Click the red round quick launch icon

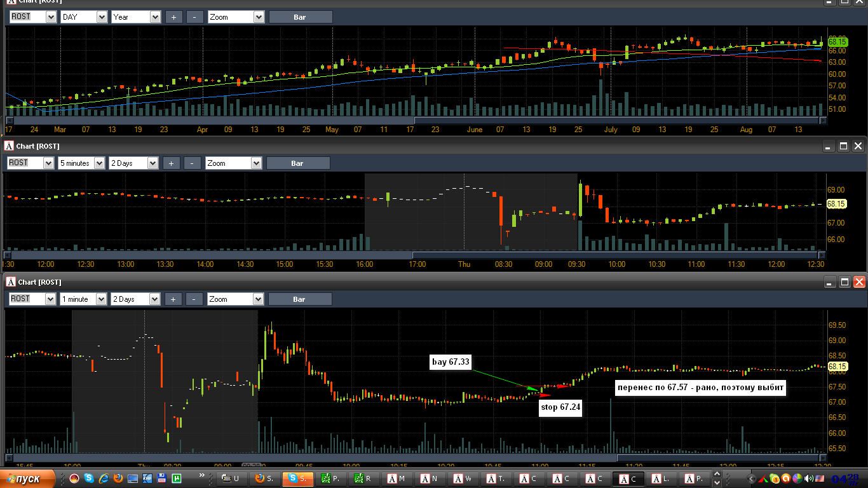(74, 478)
